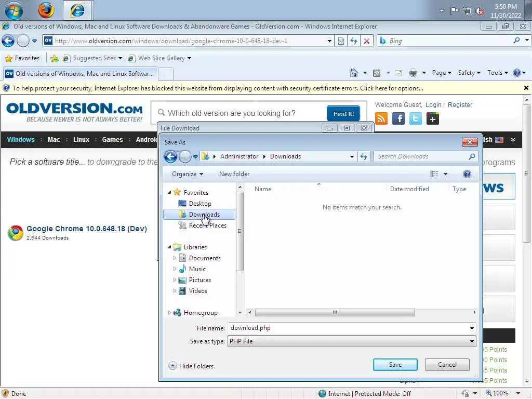The height and width of the screenshot is (399, 532).
Task: Stop loading page with red X
Action: pos(367,41)
